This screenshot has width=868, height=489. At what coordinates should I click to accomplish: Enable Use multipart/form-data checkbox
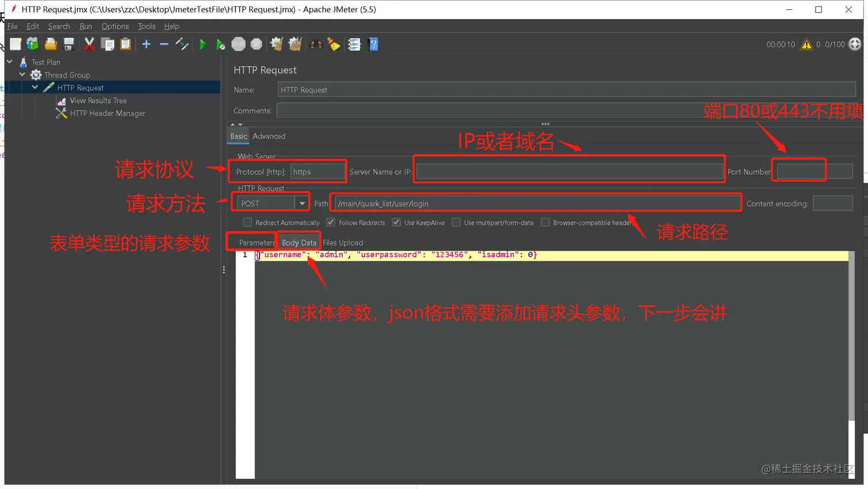(456, 222)
